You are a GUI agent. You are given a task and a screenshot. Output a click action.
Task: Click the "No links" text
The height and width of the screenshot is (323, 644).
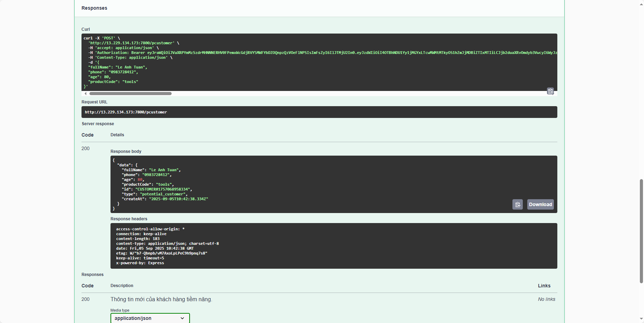coord(546,299)
